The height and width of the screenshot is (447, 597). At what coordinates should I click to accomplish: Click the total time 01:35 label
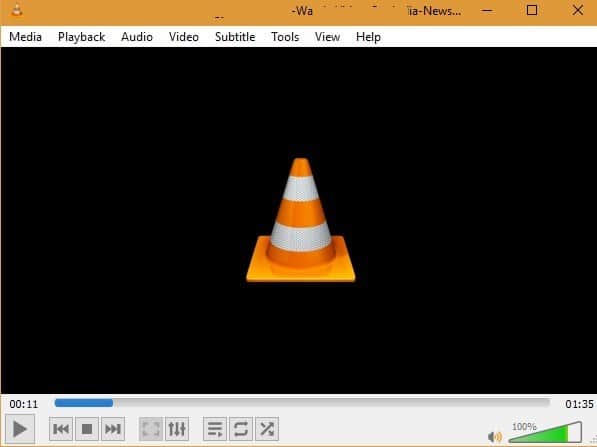point(579,404)
